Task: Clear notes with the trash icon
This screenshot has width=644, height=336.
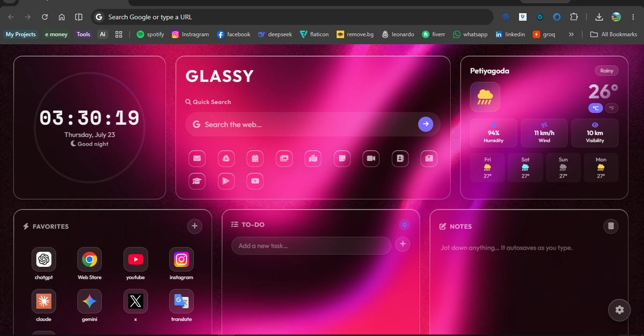Action: pyautogui.click(x=611, y=226)
